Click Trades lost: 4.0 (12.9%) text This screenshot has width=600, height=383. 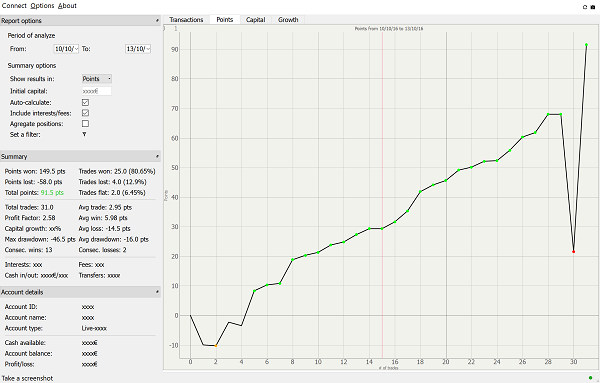(x=112, y=182)
